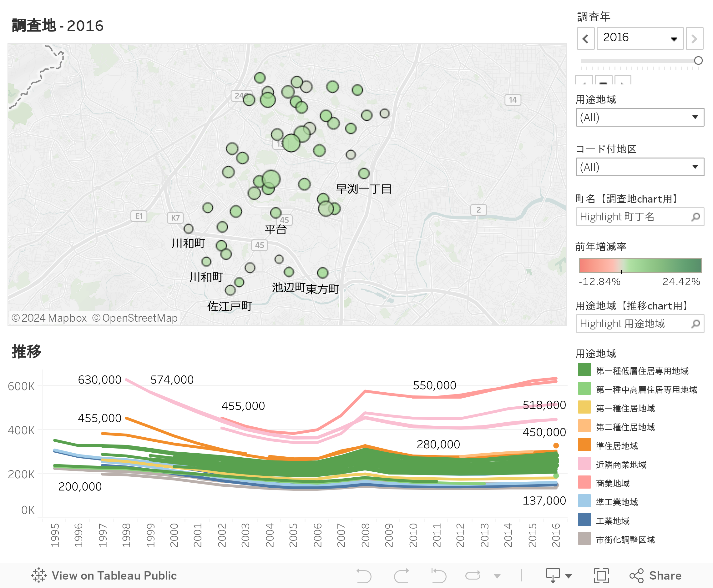Click the year slider handle
713x588 pixels.
698,61
